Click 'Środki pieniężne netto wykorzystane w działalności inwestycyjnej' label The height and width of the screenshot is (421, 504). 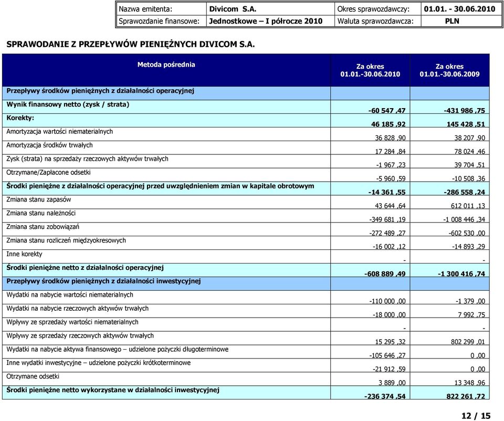pos(113,390)
